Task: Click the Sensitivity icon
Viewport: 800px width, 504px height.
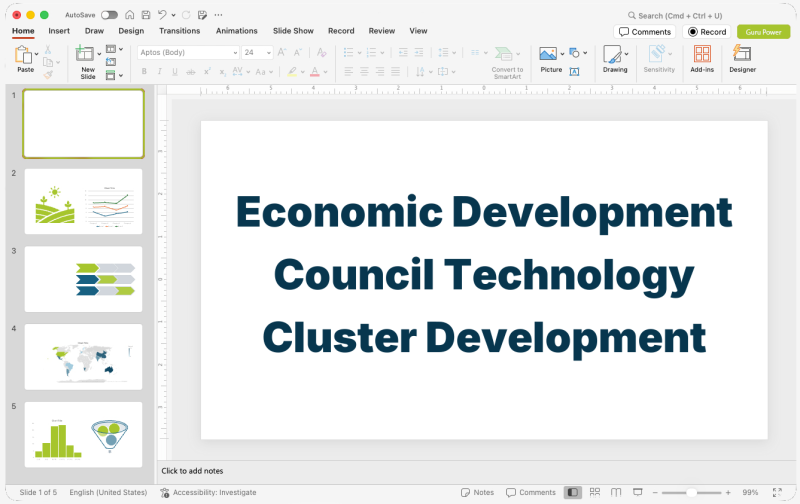Action: pos(657,54)
